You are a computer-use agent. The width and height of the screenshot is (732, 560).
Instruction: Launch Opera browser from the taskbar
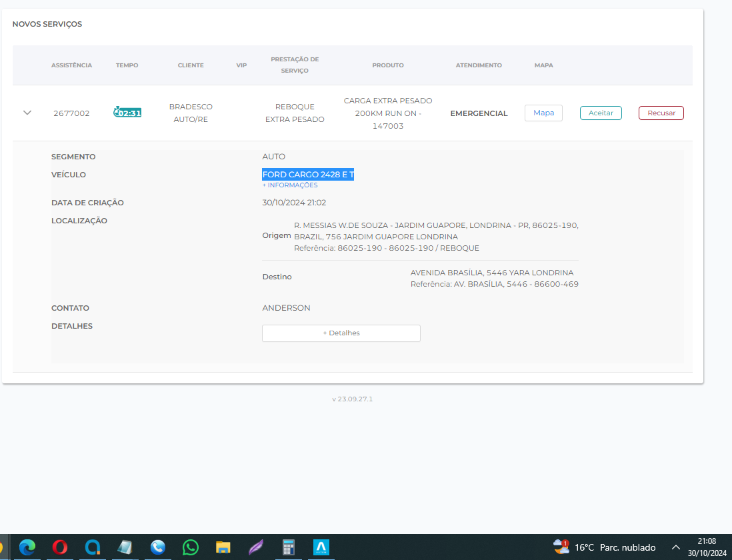click(x=60, y=547)
